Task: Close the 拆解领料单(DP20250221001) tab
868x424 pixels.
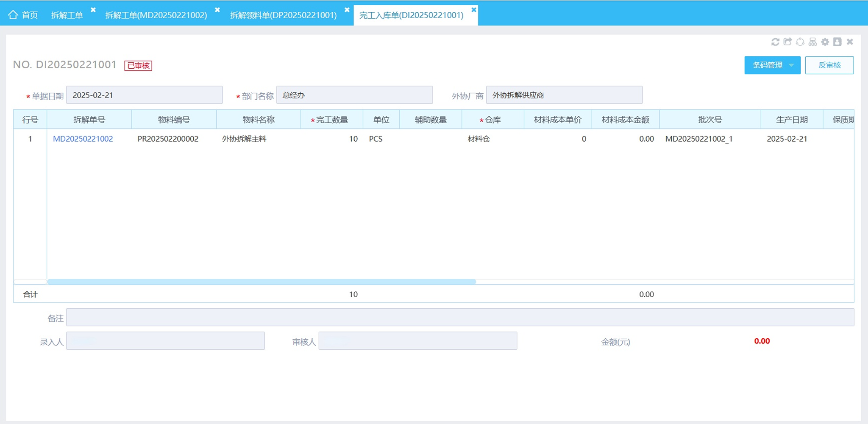Action: pos(347,10)
